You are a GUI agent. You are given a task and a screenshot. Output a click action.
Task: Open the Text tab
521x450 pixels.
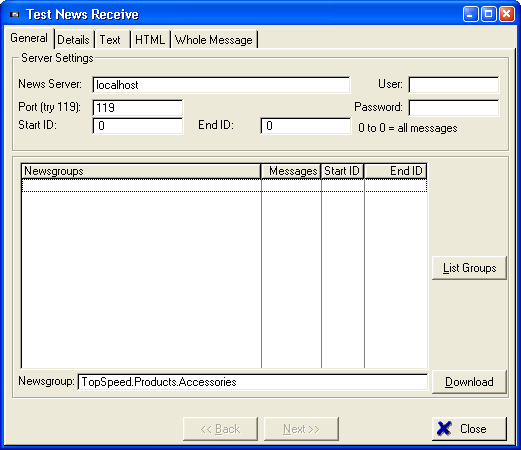tap(110, 40)
